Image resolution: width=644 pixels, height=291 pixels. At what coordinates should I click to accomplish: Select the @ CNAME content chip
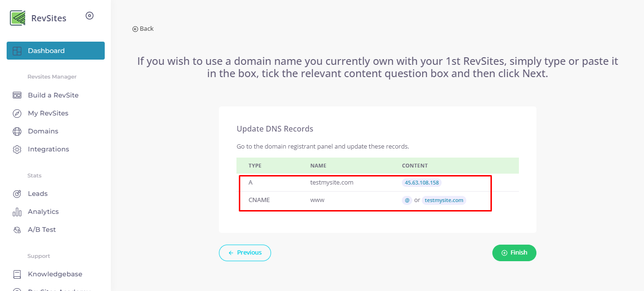point(407,200)
